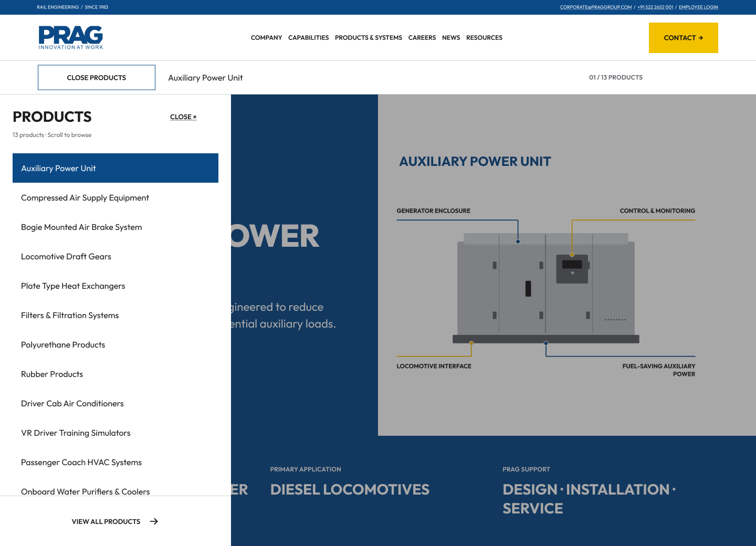Click the Fuel-Saving Auxiliary Power label
Viewport: 756px width, 546px height.
pos(659,370)
